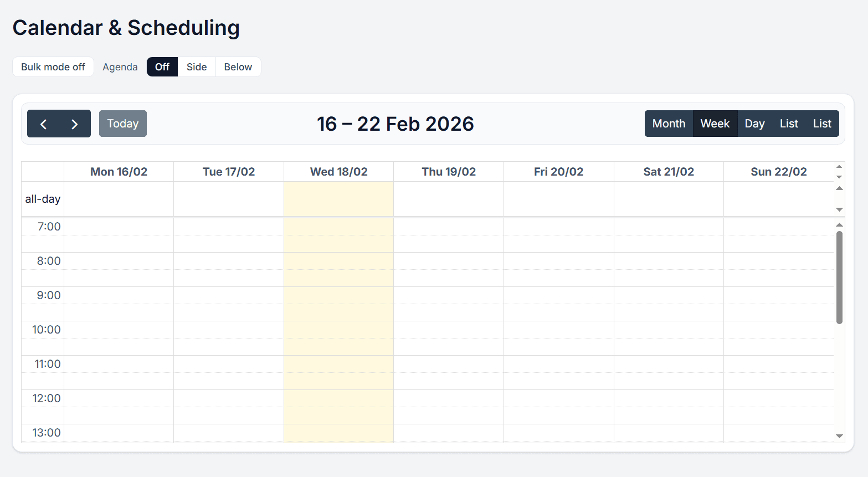Click the Today button

tap(122, 124)
